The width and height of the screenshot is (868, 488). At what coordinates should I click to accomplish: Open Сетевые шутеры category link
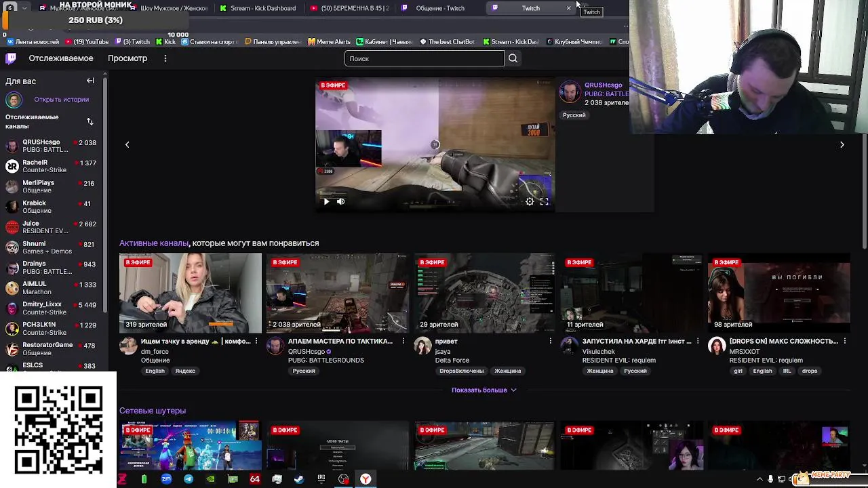pos(153,411)
